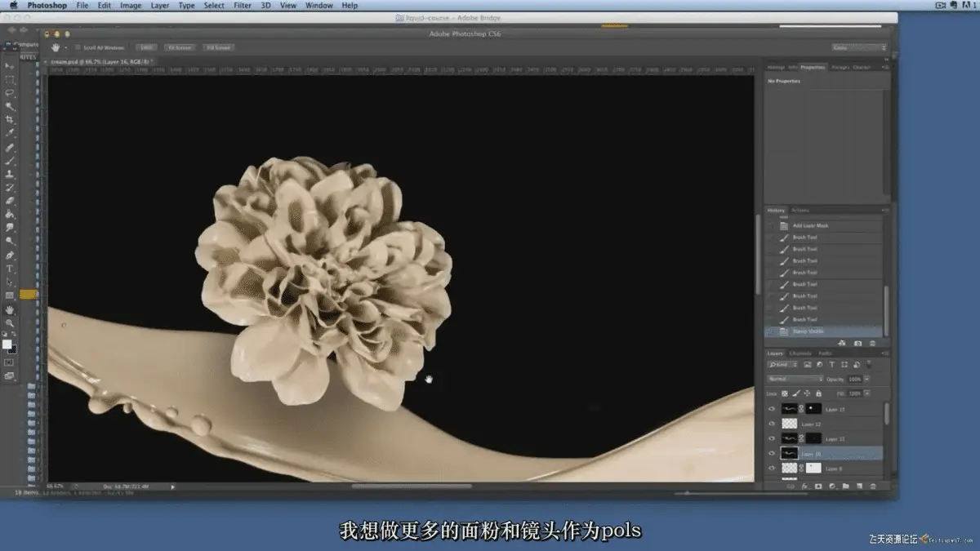Image resolution: width=980 pixels, height=551 pixels.
Task: Open Properties panel flyout menu
Action: [x=885, y=67]
